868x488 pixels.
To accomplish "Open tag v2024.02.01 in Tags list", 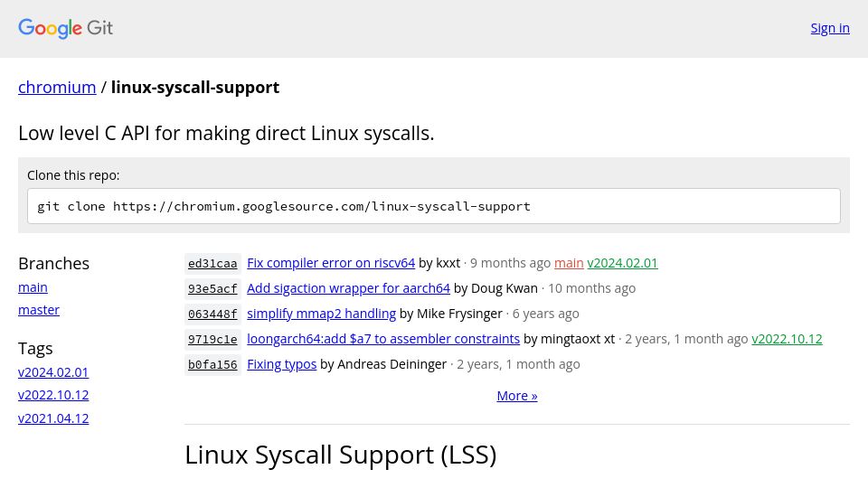I will click(x=53, y=372).
